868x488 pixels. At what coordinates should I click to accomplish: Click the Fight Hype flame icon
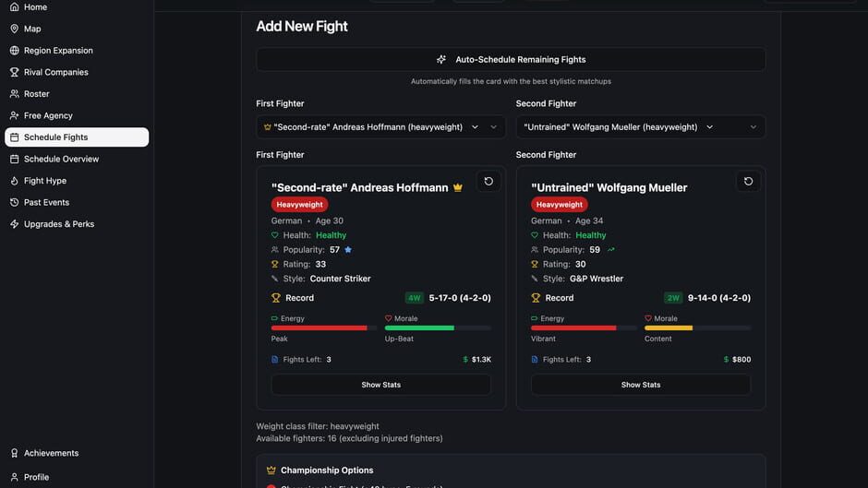coord(14,181)
